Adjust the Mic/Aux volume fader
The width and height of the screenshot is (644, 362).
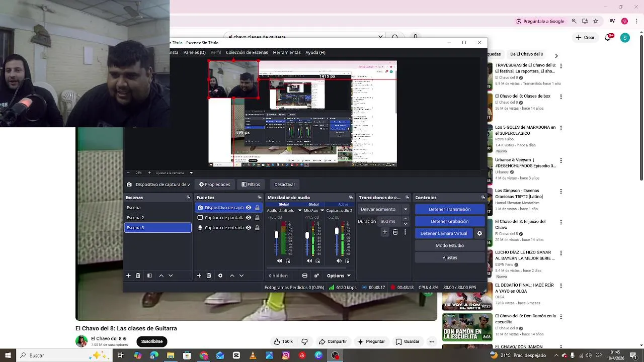[307, 235]
